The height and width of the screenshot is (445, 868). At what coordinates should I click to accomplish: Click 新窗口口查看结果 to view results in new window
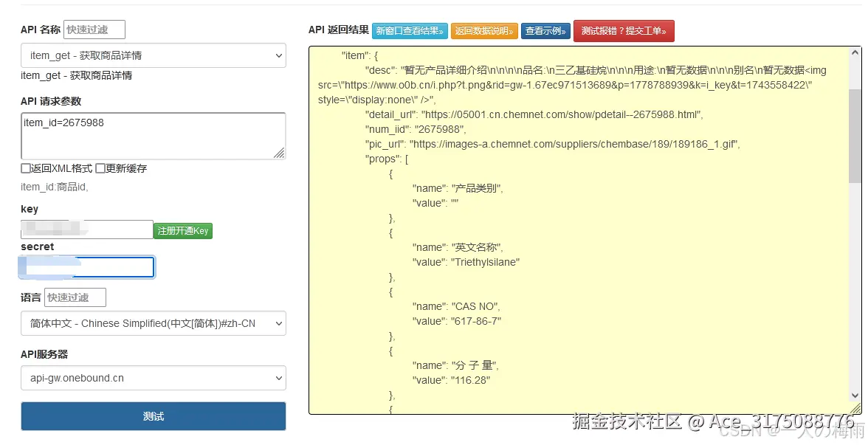pos(410,32)
